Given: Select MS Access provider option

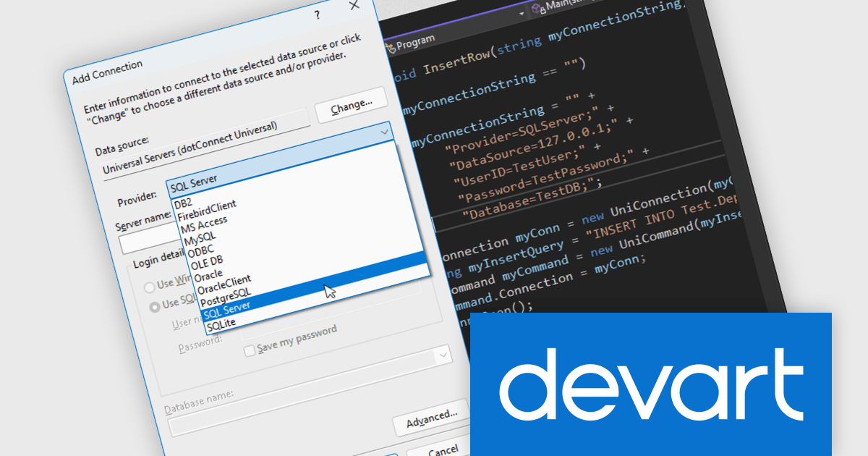Looking at the screenshot, I should (204, 224).
